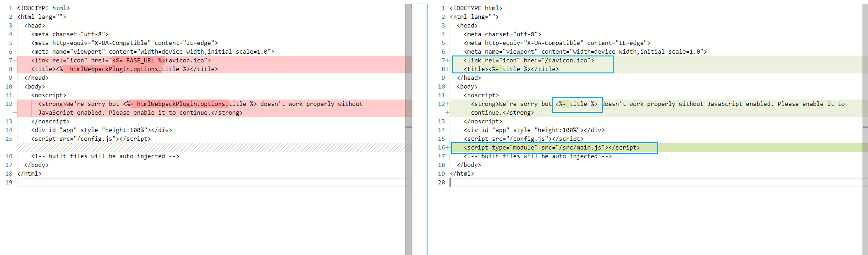The image size is (868, 255).
Task: Click </html> closing tag in modified pane
Action: click(x=462, y=174)
